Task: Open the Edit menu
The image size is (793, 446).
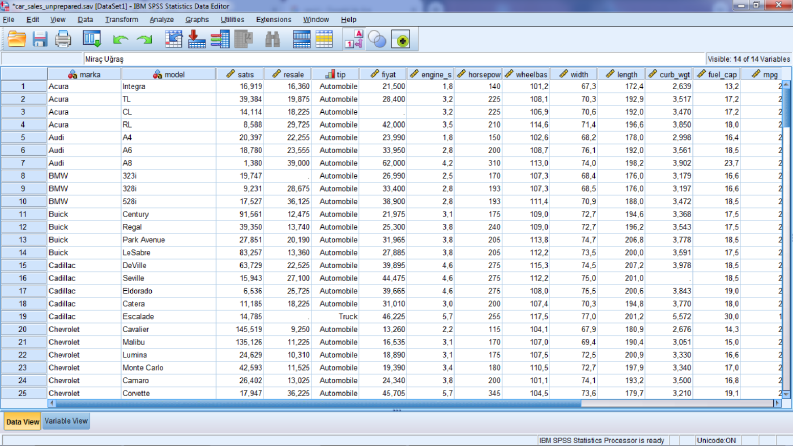Action: 33,19
